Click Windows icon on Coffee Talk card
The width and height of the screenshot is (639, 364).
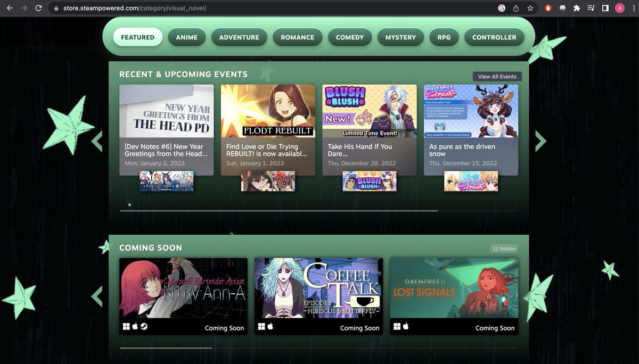pos(261,326)
